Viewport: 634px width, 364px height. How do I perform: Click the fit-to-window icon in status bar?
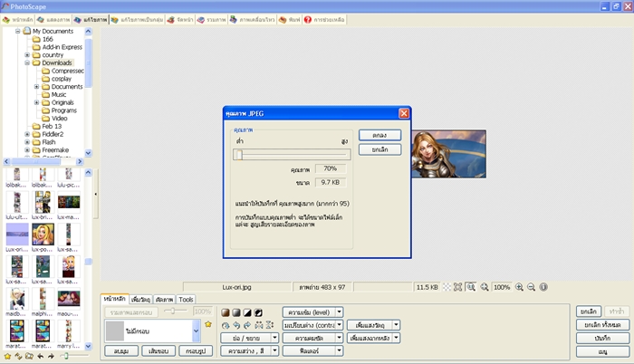pyautogui.click(x=457, y=287)
